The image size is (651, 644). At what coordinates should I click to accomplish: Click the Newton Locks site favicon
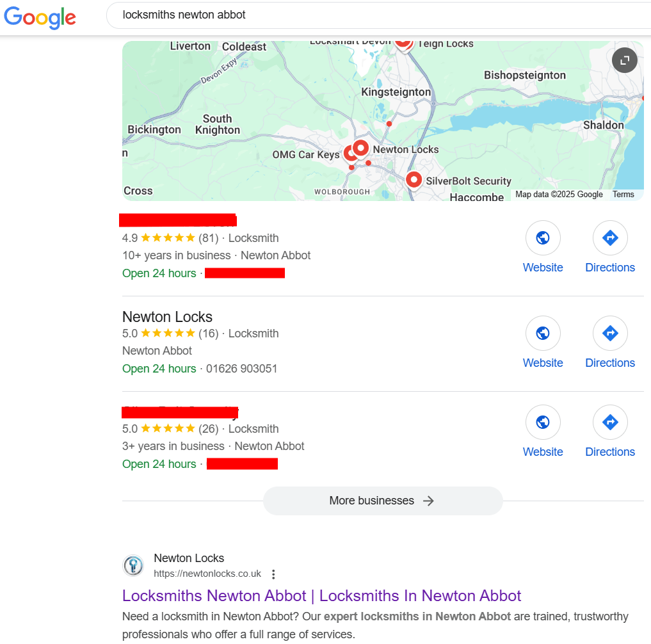point(133,566)
